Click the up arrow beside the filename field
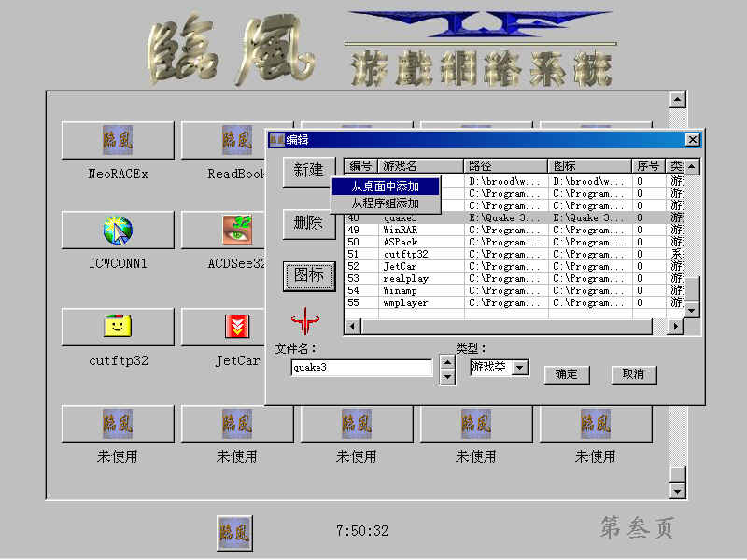The height and width of the screenshot is (560, 747). [447, 362]
